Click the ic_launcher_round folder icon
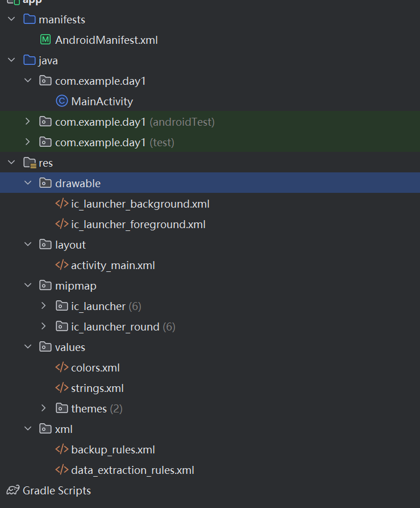Screen dimensions: 420x508 (62, 327)
